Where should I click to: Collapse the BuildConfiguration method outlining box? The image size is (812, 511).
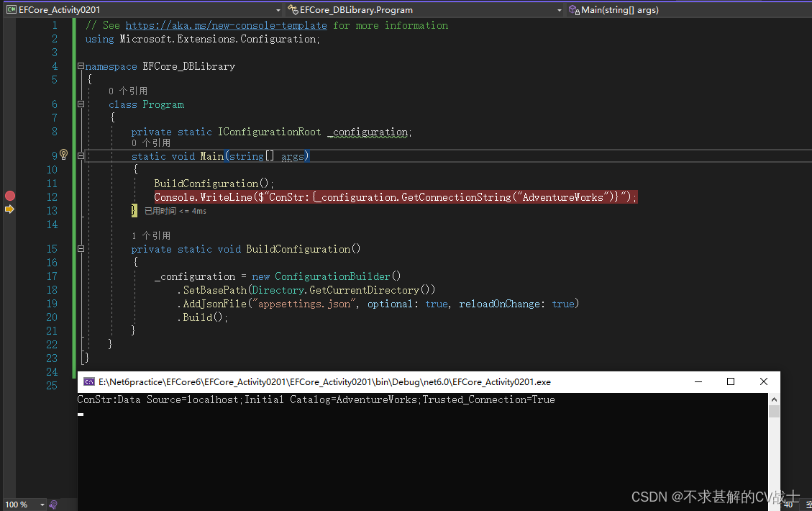coord(81,248)
